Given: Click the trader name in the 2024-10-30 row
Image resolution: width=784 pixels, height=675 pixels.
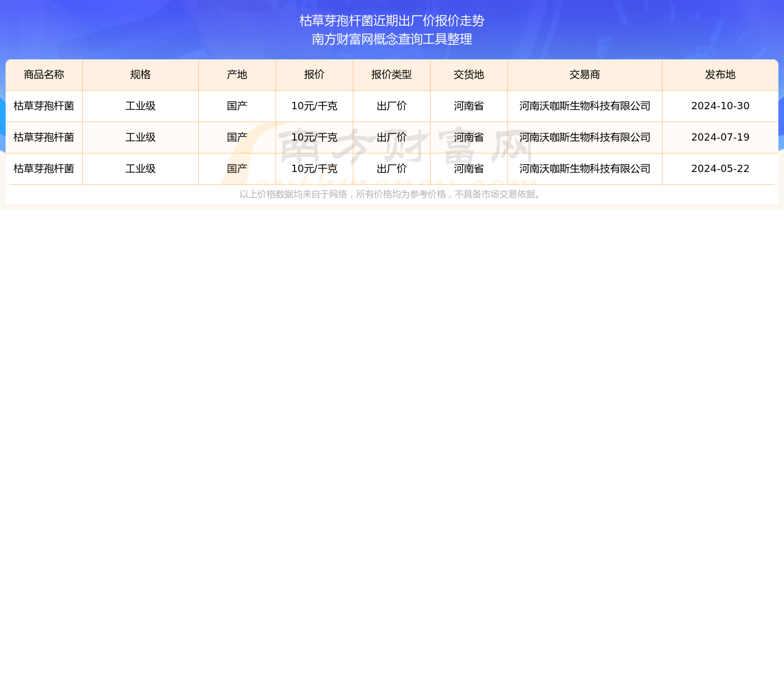Looking at the screenshot, I should click(585, 106).
